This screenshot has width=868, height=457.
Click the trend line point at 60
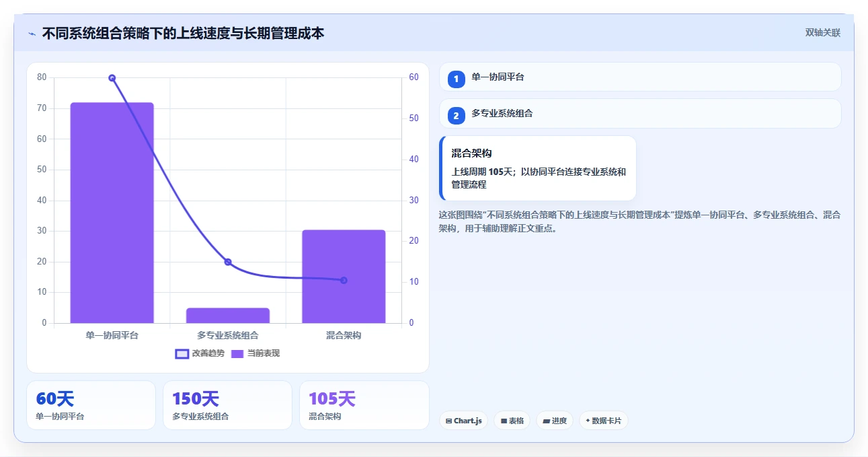click(112, 78)
